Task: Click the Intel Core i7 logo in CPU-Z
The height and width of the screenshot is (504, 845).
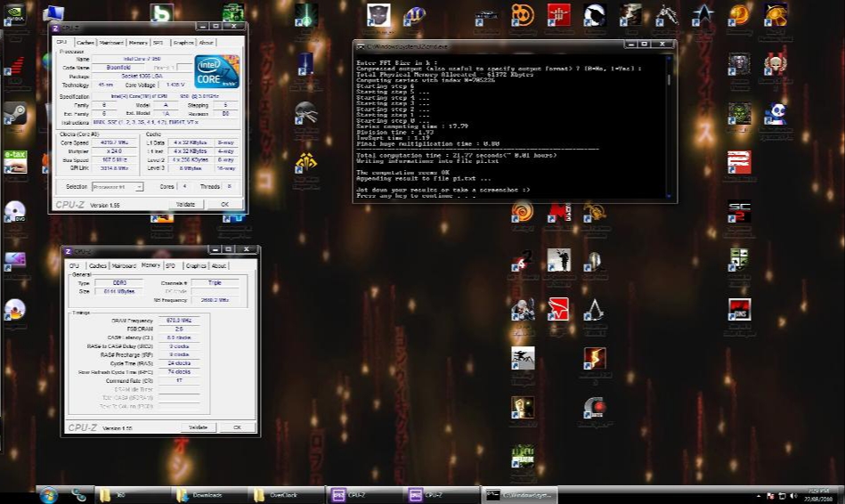Action: (x=216, y=71)
